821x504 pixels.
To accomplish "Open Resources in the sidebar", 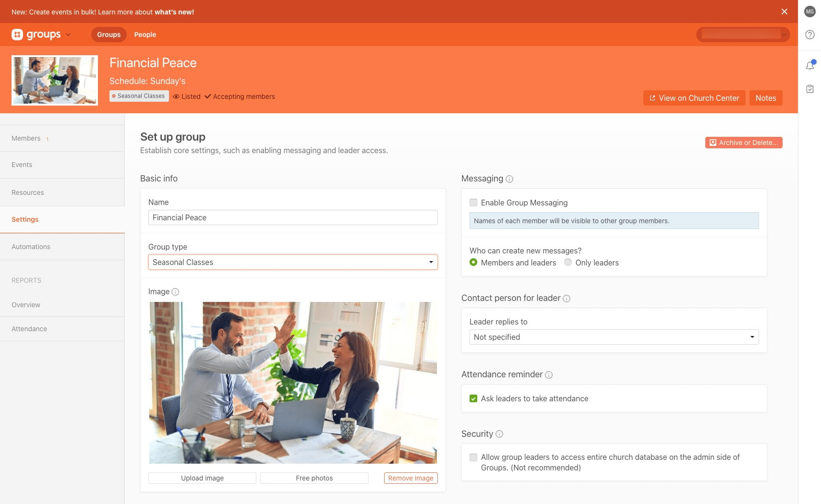I will click(62, 192).
